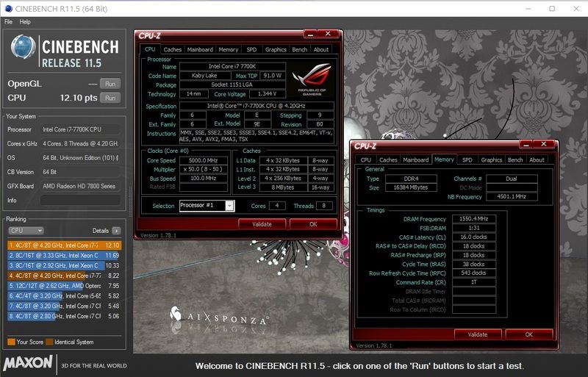The height and width of the screenshot is (377, 588).
Task: Click Validate in the CPU-Z CPU window
Action: click(x=262, y=224)
